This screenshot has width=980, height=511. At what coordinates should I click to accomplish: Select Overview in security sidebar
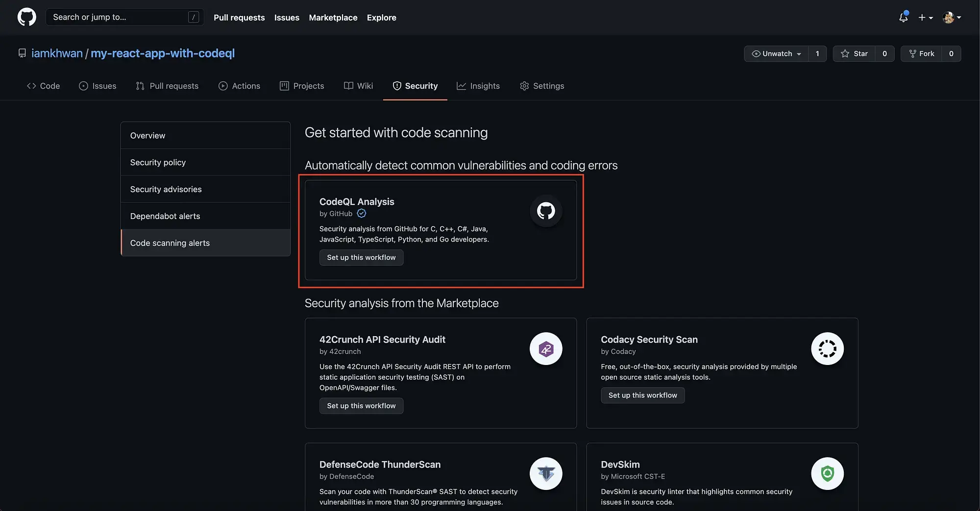(x=205, y=136)
